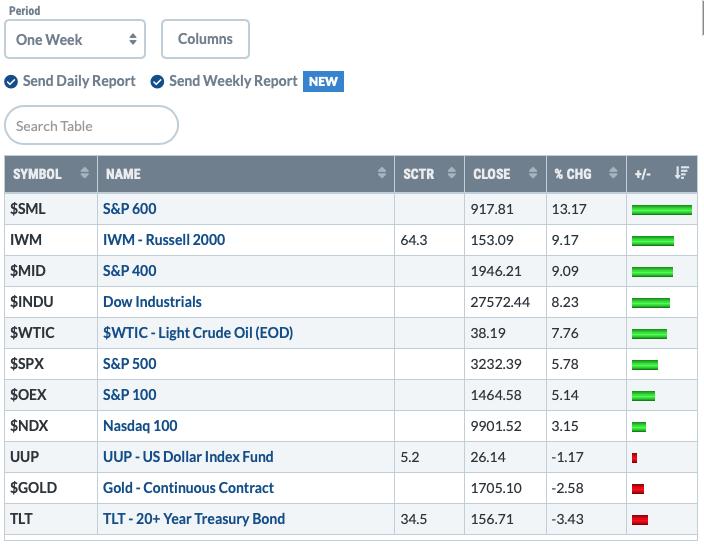Open the TLT - 20+ Year Treasury Bond link

[x=194, y=518]
